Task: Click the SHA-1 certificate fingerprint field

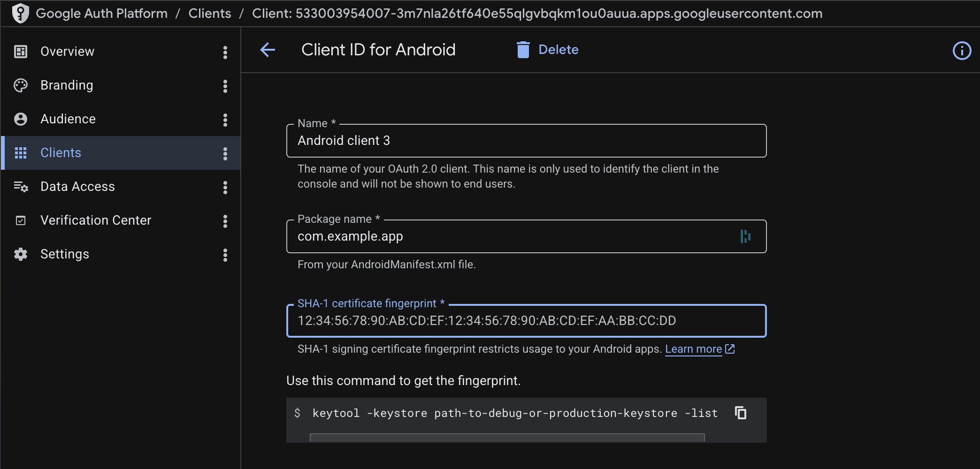Action: point(526,321)
